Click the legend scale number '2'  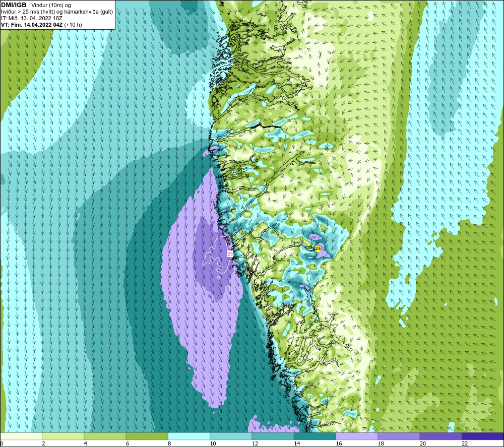[x=43, y=443]
